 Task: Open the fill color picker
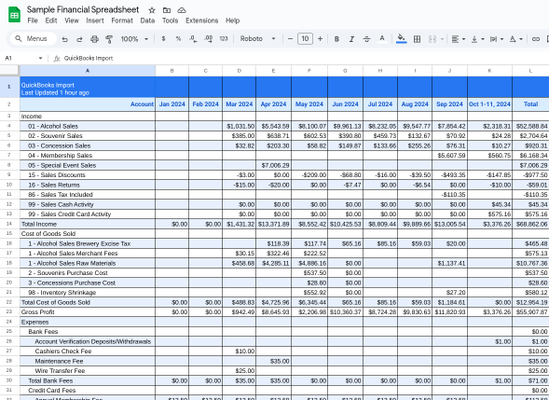click(x=401, y=39)
